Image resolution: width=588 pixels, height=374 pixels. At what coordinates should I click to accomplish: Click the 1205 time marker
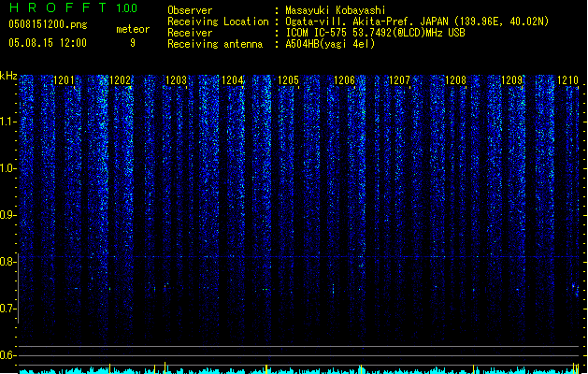point(288,80)
